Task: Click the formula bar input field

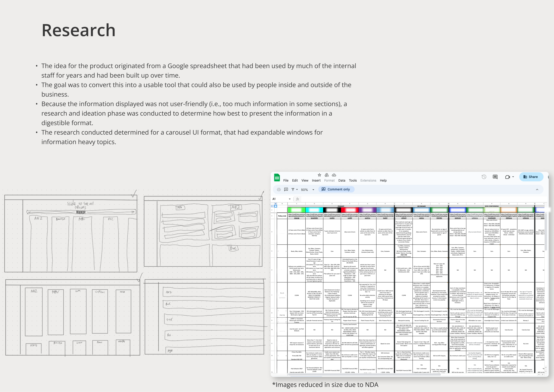Action: pyautogui.click(x=410, y=199)
